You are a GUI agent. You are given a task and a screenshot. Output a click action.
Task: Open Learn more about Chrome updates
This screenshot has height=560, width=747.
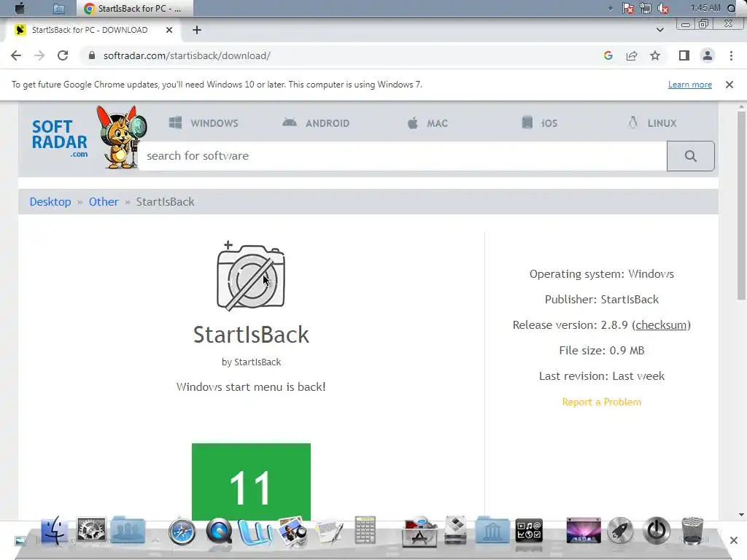690,85
